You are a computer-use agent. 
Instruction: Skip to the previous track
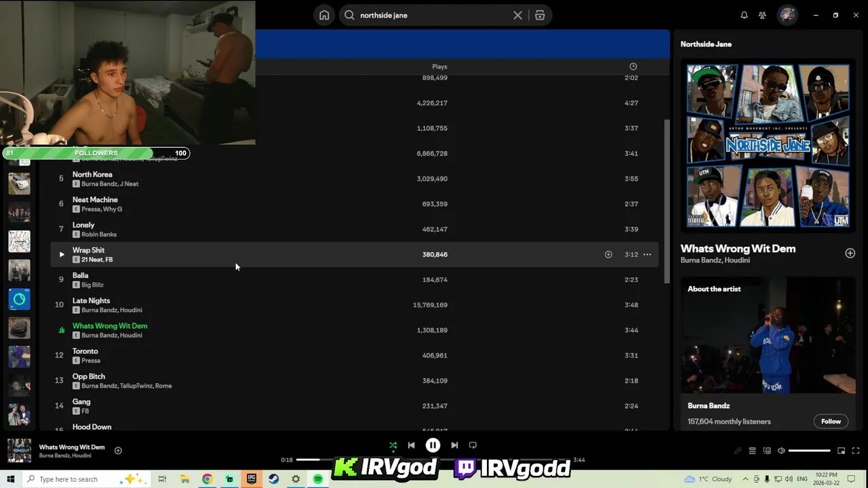click(x=411, y=445)
